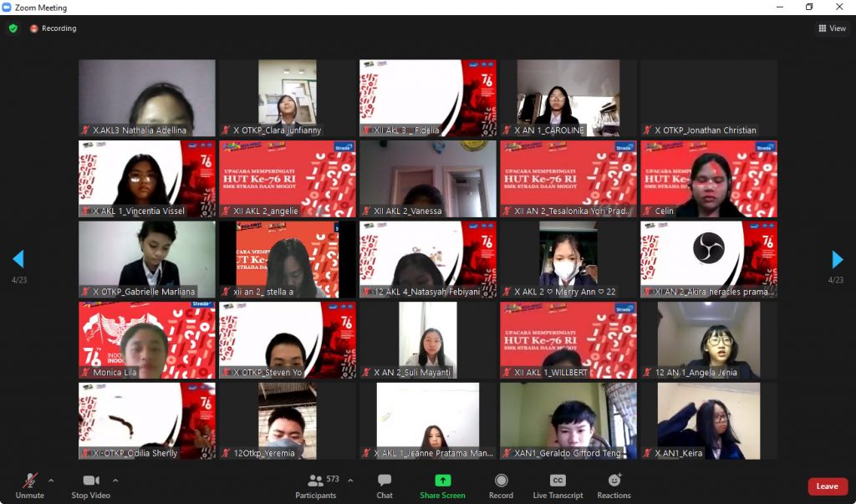Image resolution: width=856 pixels, height=504 pixels.
Task: Leave the meeting
Action: [827, 486]
